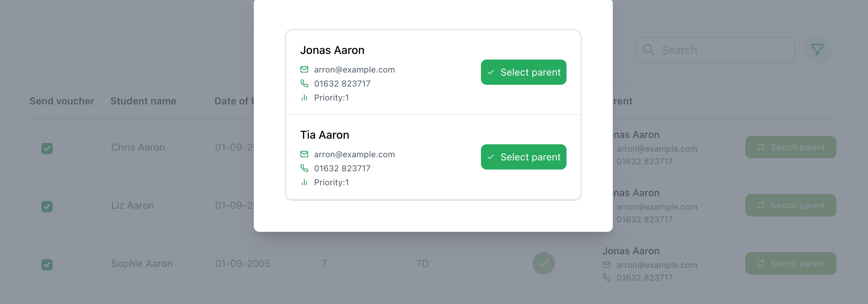The image size is (868, 304).
Task: Select Jonas Aaron as parent
Action: pyautogui.click(x=523, y=72)
